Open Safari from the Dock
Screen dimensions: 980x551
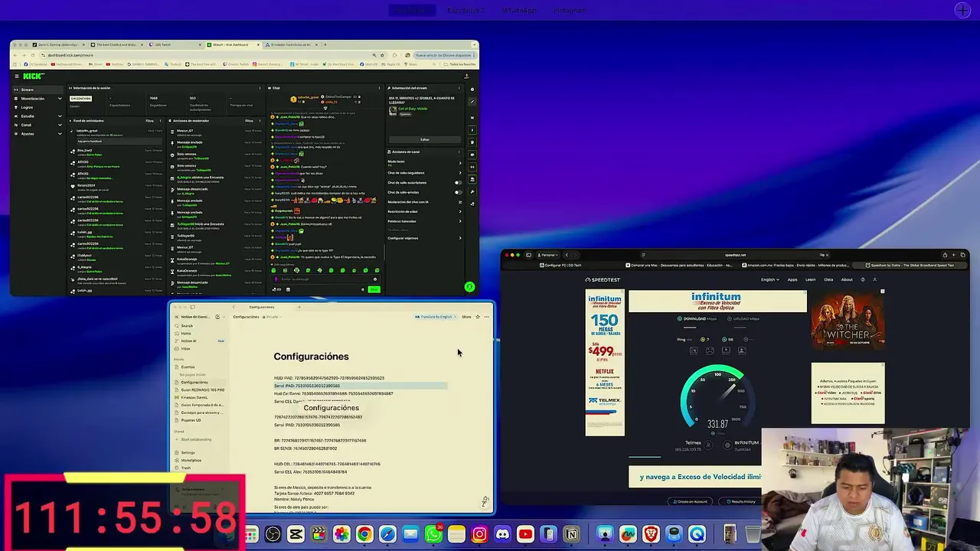click(387, 533)
